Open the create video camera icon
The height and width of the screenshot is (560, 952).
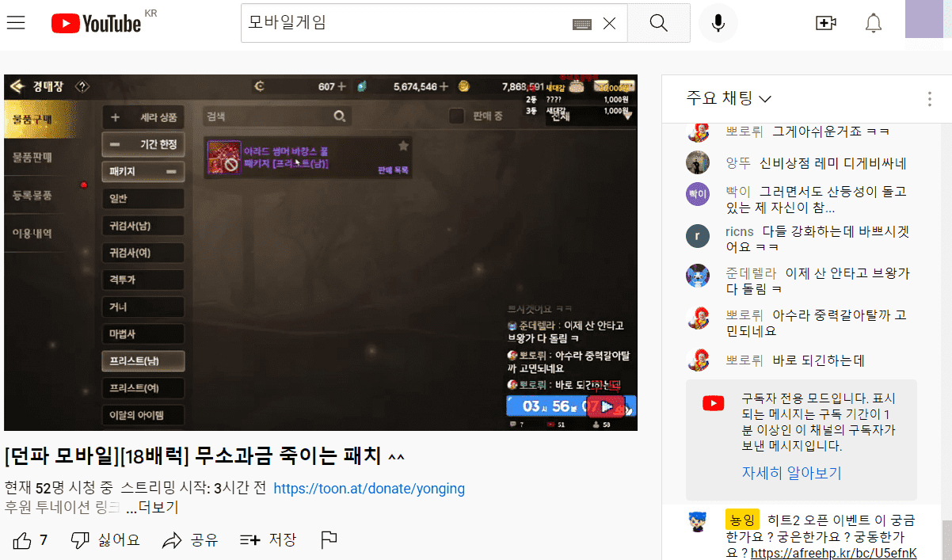click(x=826, y=23)
